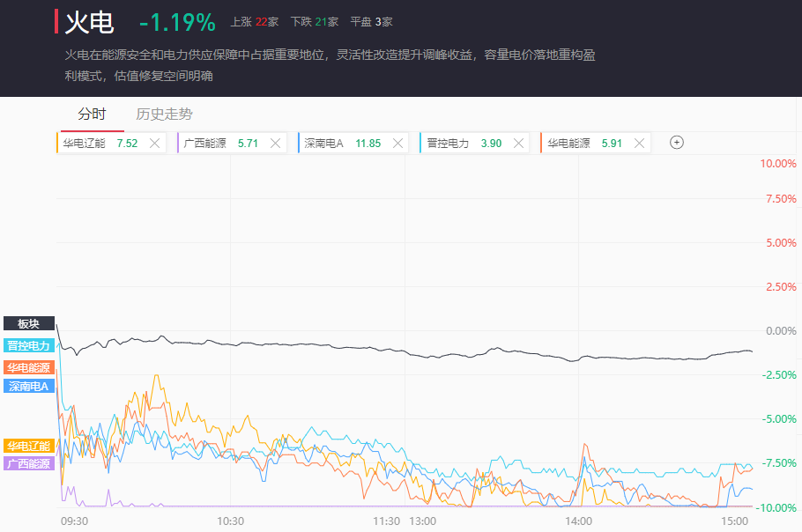
Task: Remove 深南电A from the comparison chips
Action: click(397, 143)
